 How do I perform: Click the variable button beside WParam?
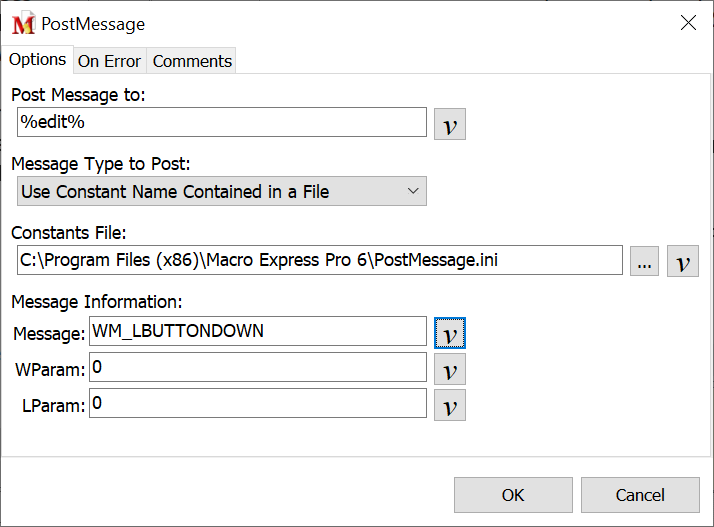pyautogui.click(x=450, y=369)
